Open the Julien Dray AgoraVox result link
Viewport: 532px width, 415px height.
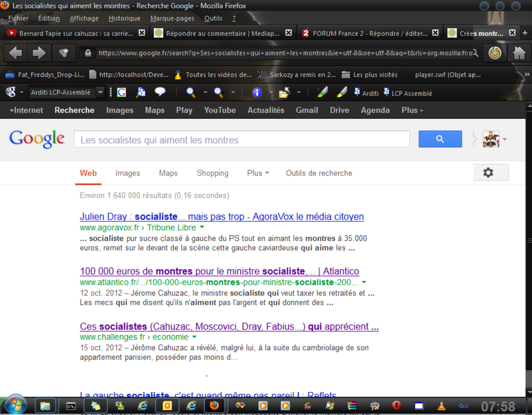point(222,217)
